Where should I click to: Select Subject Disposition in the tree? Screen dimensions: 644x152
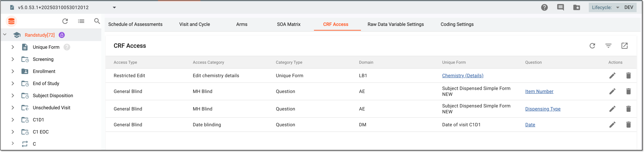pyautogui.click(x=53, y=96)
